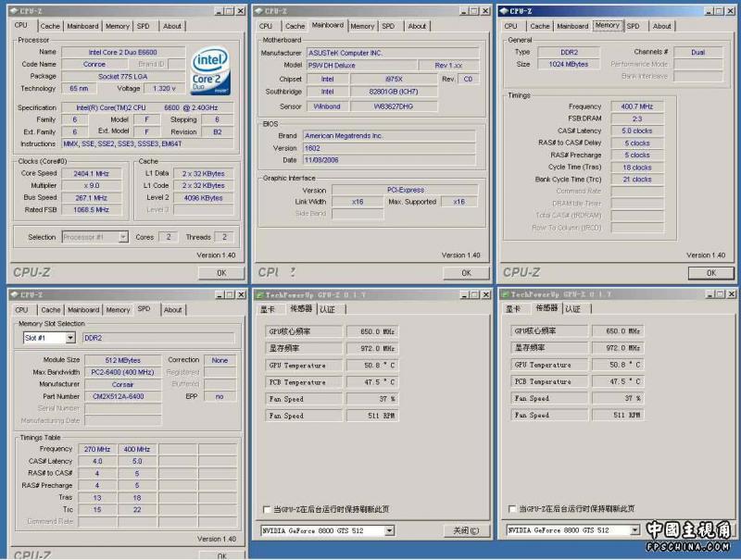Image resolution: width=741 pixels, height=560 pixels.
Task: Open SPD tab in first CPU-Z window
Action: (x=144, y=26)
